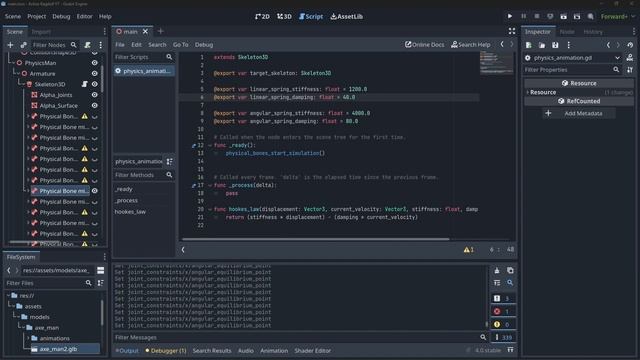
Task: Click the script editor horizontal scrollbar
Action: [x=316, y=239]
